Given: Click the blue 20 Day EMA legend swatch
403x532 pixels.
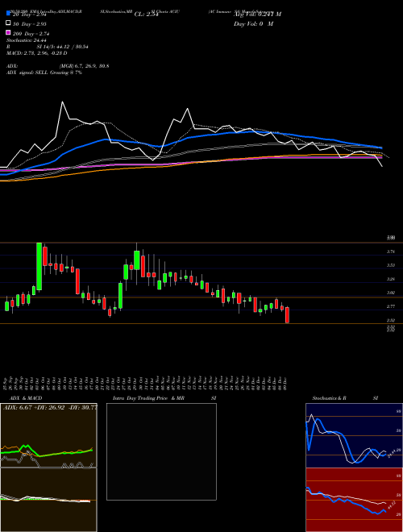Looking at the screenshot, I should tap(8, 14).
